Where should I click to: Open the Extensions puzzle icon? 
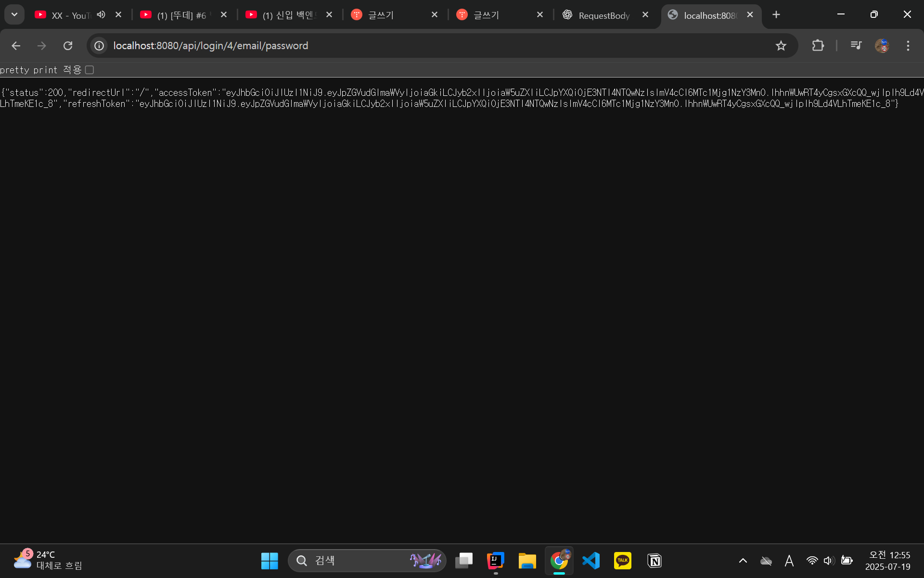818,46
